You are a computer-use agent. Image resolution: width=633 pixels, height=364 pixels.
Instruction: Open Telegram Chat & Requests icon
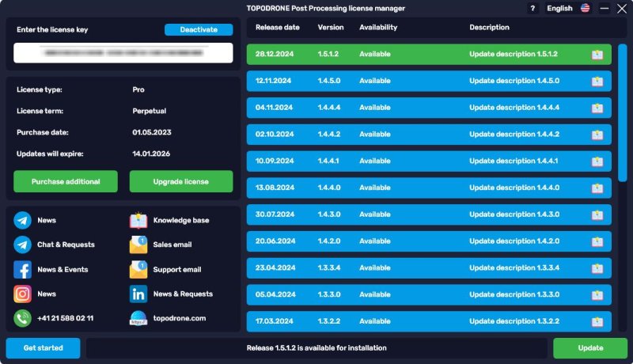[x=22, y=245]
